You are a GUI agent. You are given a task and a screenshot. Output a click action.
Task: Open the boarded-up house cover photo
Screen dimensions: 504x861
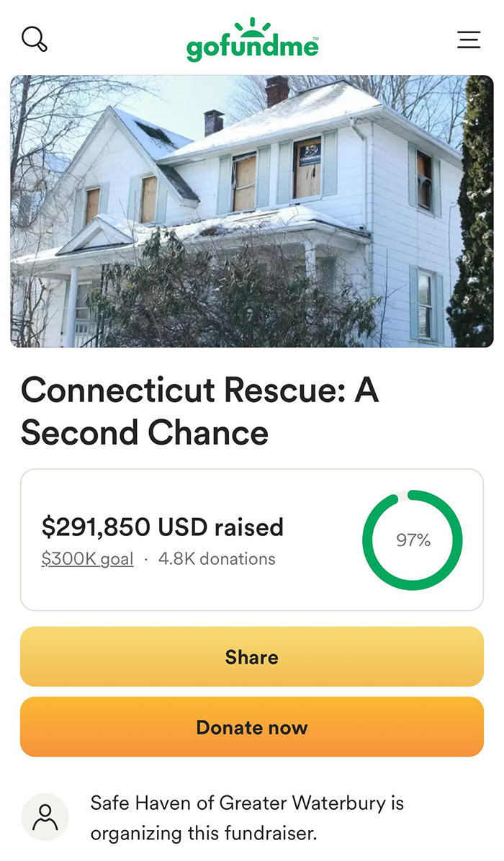(252, 209)
